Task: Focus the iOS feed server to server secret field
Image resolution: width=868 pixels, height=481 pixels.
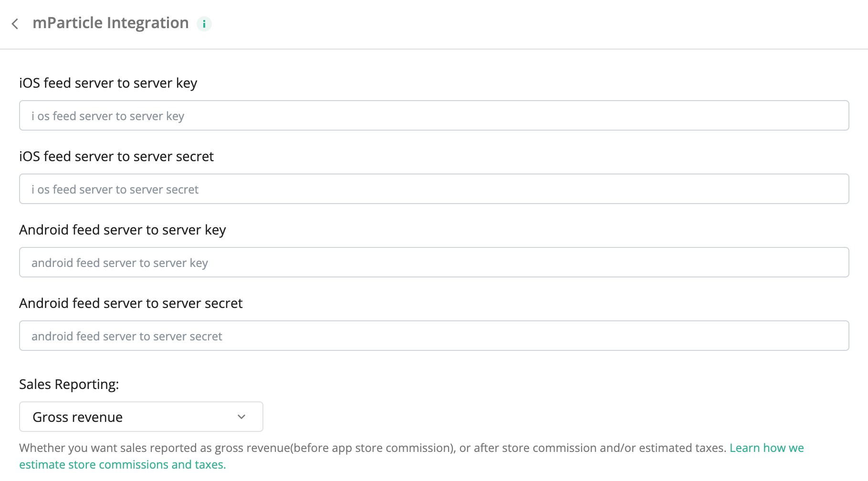Action: (434, 189)
